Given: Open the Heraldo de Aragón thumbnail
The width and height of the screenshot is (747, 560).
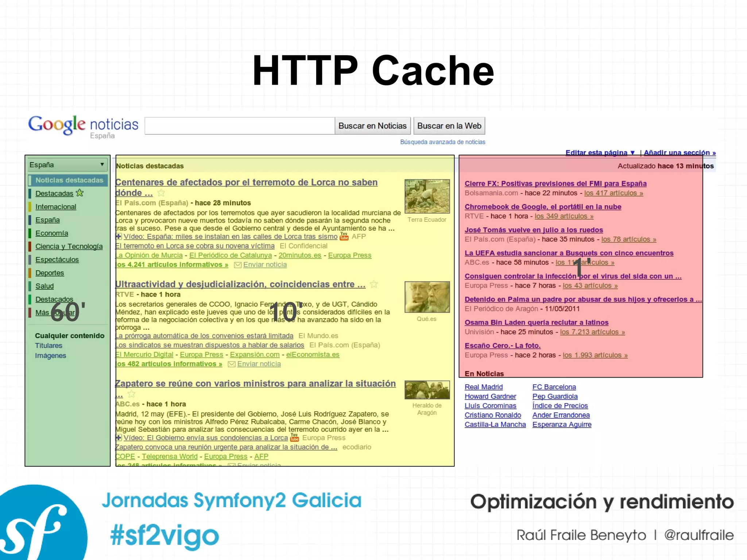Looking at the screenshot, I should coord(427,390).
